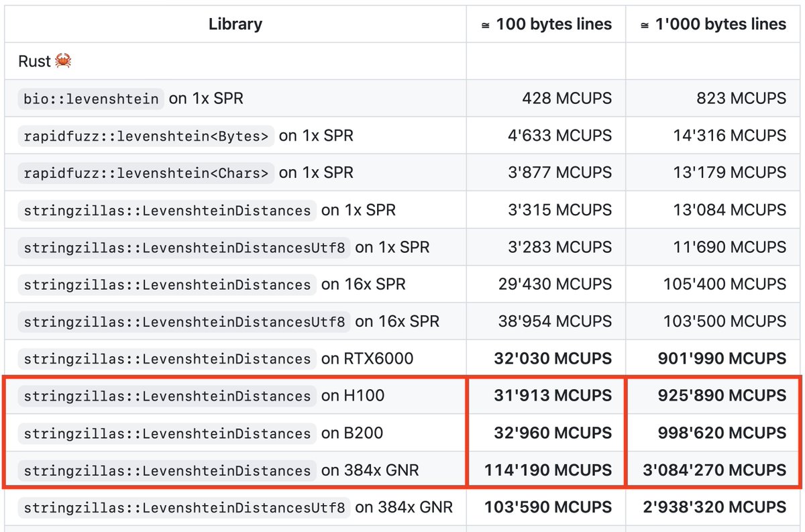Click LevenshteinDistancesUtf8 label in the 384x GNR row
This screenshot has width=805, height=532.
point(184,508)
